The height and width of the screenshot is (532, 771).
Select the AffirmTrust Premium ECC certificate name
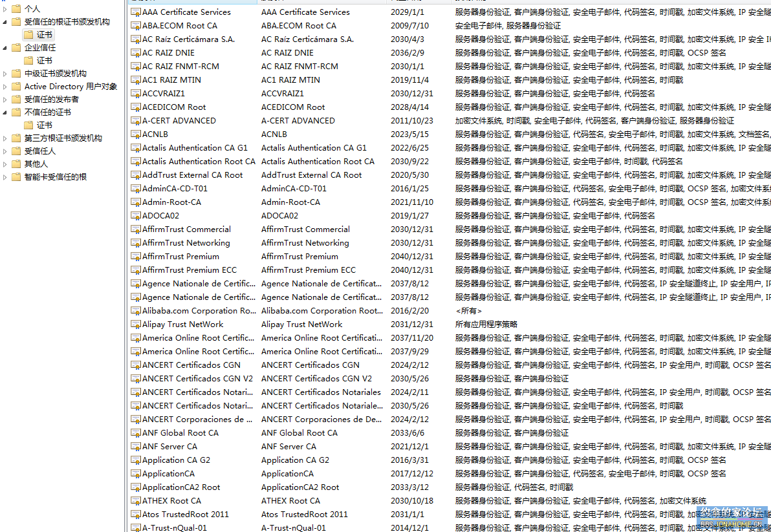[x=190, y=270]
